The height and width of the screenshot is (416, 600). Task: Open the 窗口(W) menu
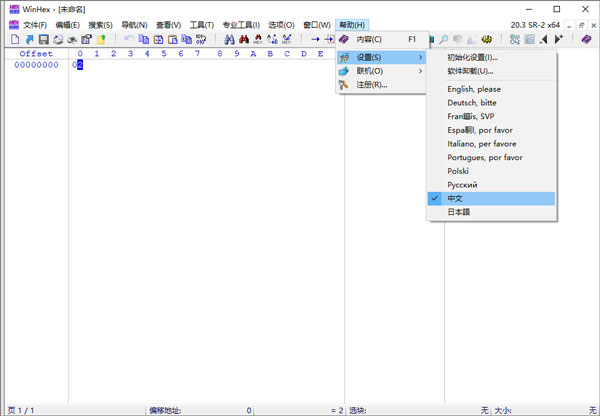point(317,25)
